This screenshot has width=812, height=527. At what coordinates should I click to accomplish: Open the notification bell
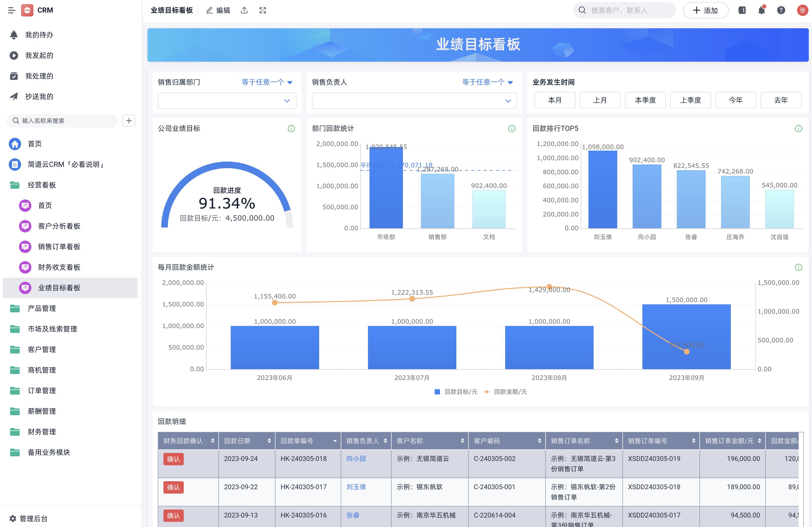pos(761,10)
